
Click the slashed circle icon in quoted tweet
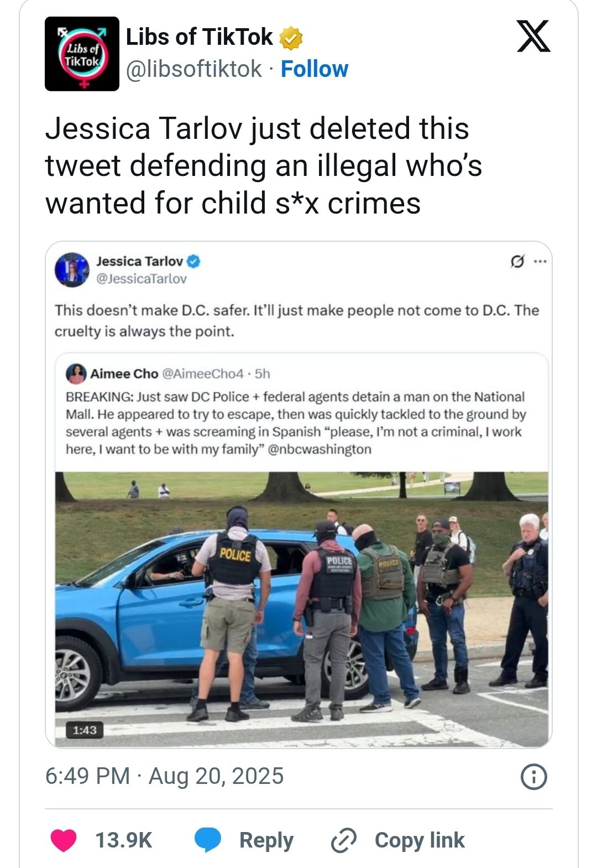click(x=517, y=261)
